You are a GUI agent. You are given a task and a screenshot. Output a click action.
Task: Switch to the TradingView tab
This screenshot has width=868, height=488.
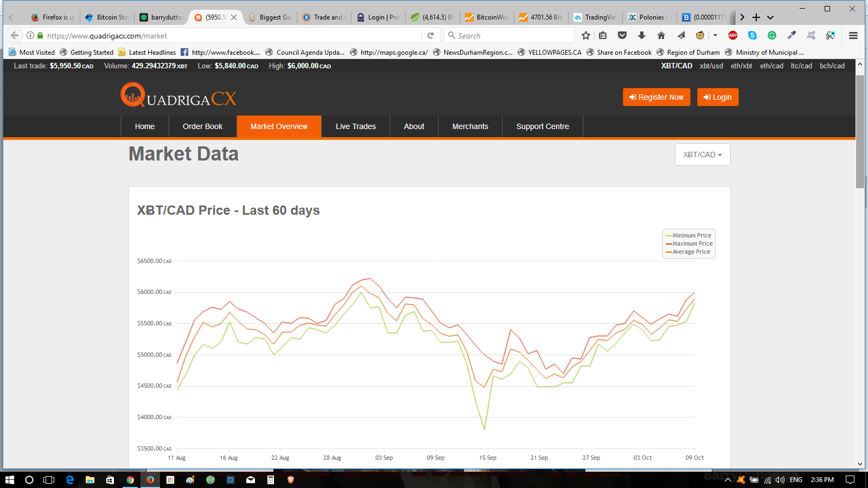pos(595,17)
